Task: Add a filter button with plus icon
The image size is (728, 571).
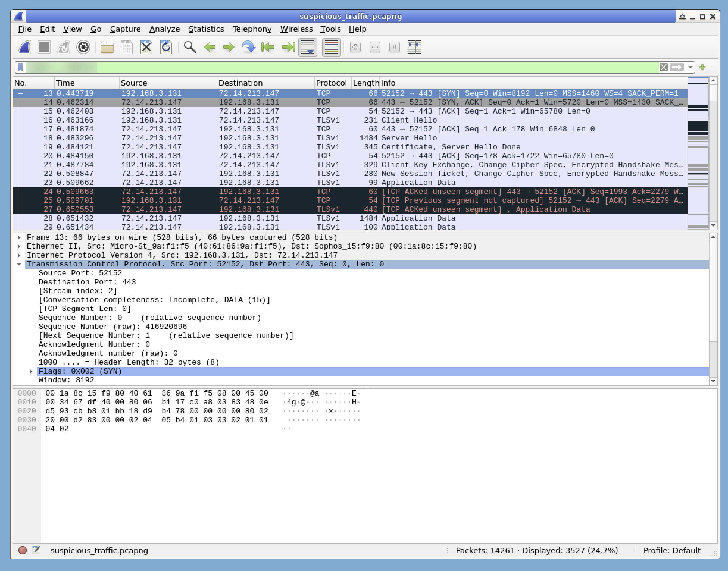Action: coord(703,67)
